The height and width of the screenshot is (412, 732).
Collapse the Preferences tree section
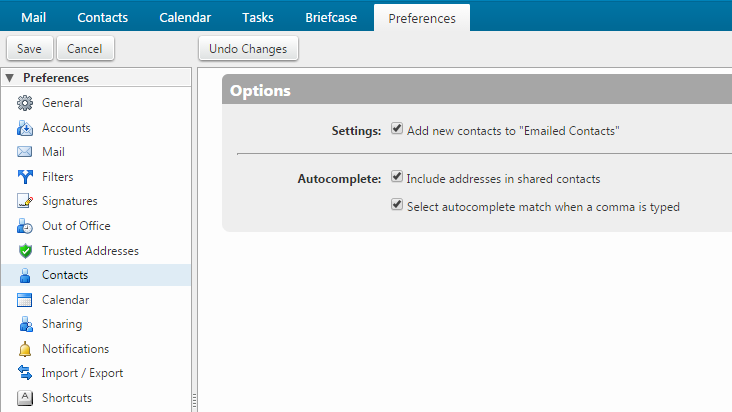[10, 77]
